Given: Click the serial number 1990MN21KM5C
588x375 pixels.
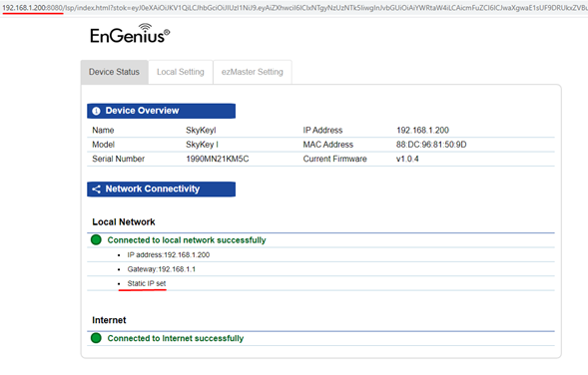Looking at the screenshot, I should click(217, 159).
